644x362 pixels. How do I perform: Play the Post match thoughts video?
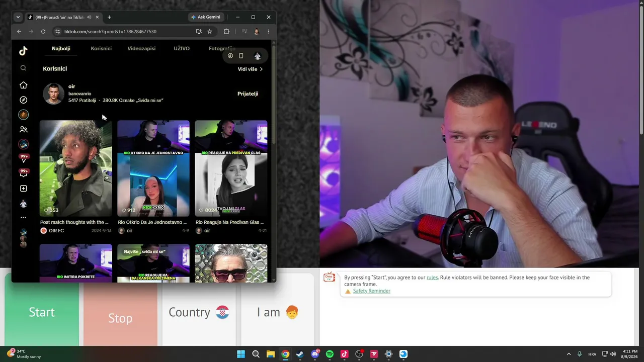pos(76,168)
